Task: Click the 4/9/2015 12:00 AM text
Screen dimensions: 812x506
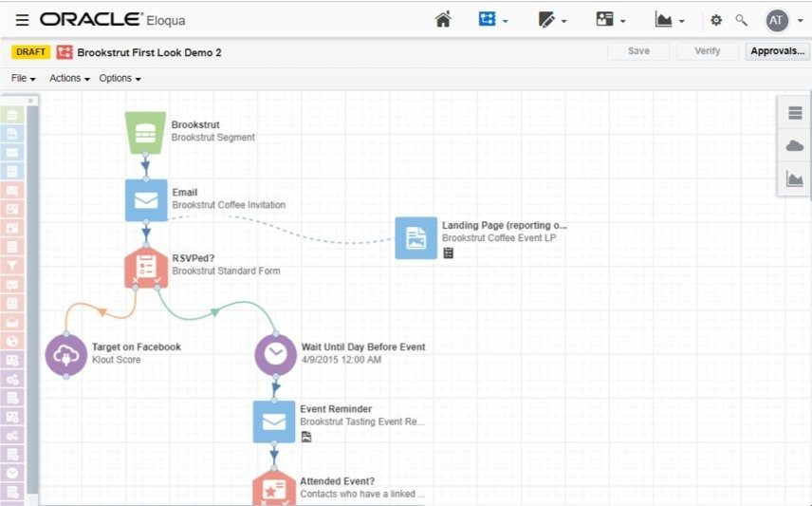Action: tap(341, 360)
